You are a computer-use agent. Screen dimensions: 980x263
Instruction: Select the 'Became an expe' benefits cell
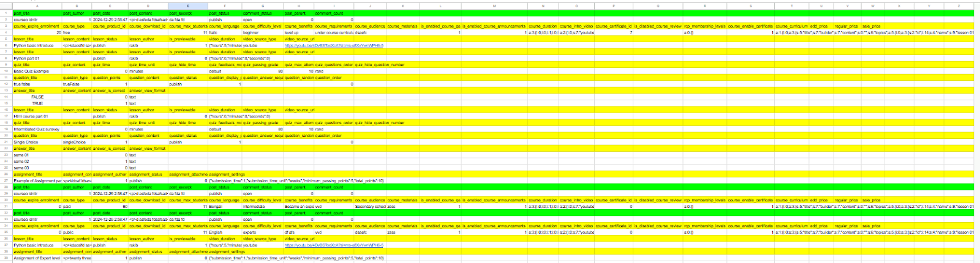pos(299,207)
